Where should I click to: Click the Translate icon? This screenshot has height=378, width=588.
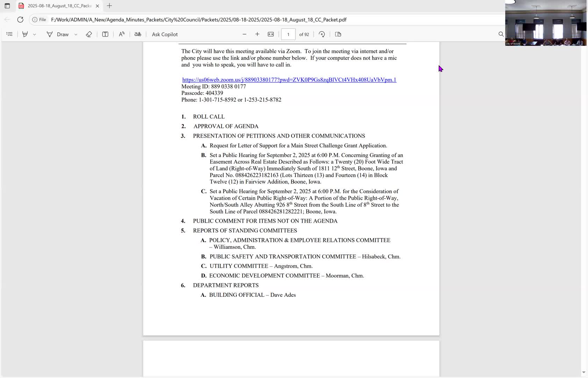click(138, 34)
